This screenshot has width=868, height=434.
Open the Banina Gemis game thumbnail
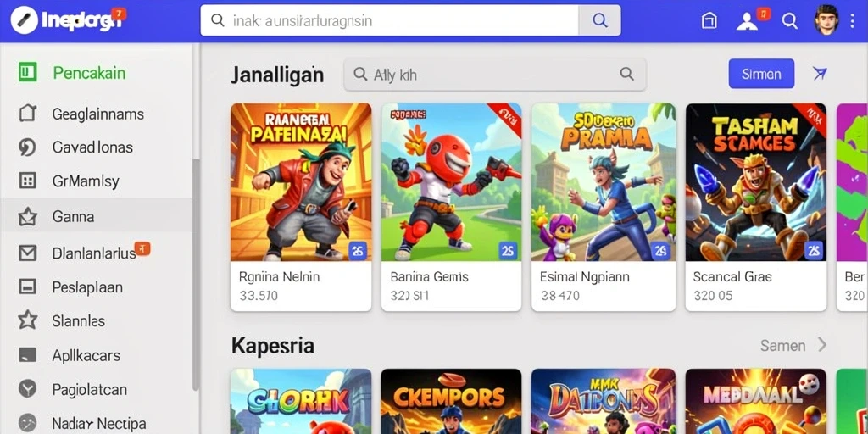pyautogui.click(x=451, y=182)
